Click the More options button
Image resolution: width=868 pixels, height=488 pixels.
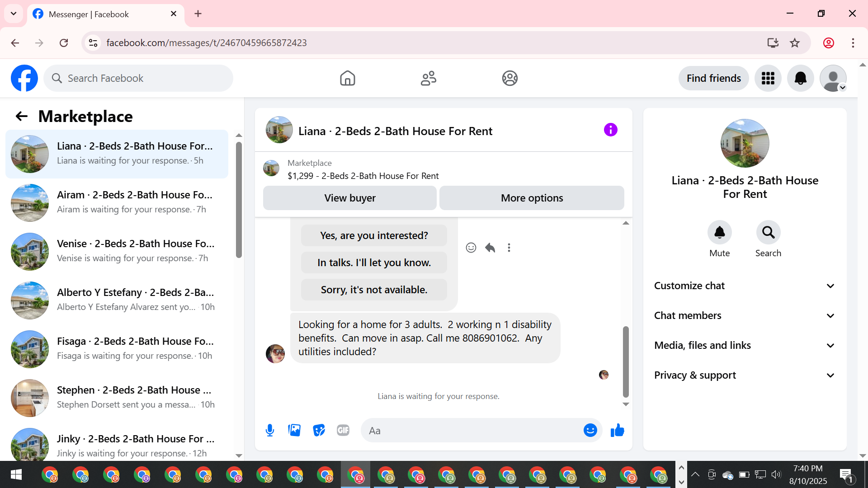click(x=532, y=198)
